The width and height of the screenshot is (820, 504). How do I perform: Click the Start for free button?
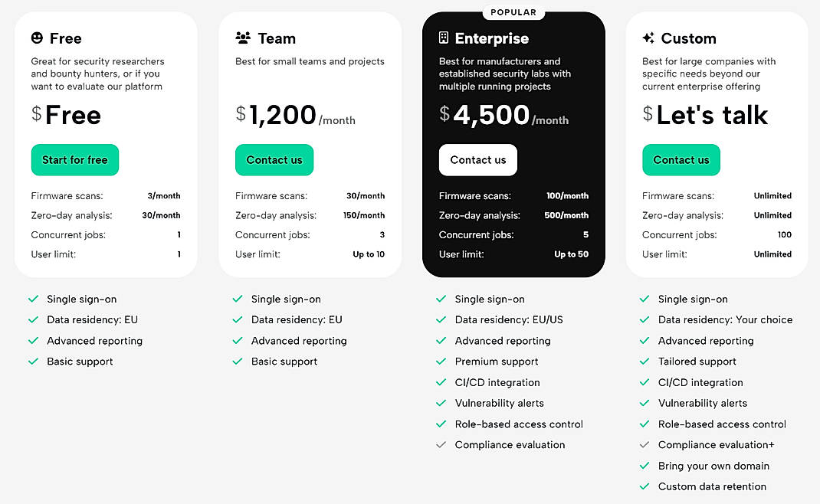pyautogui.click(x=74, y=160)
